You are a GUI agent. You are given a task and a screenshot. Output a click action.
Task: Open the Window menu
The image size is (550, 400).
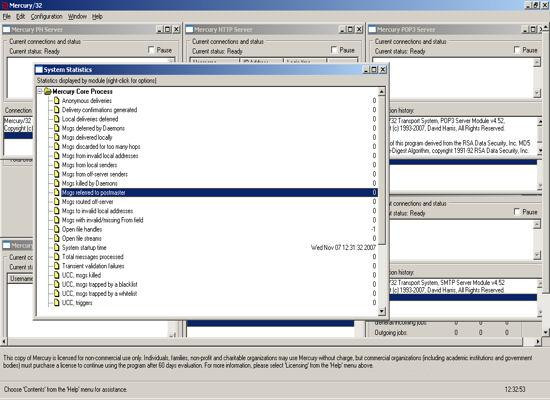coord(77,16)
